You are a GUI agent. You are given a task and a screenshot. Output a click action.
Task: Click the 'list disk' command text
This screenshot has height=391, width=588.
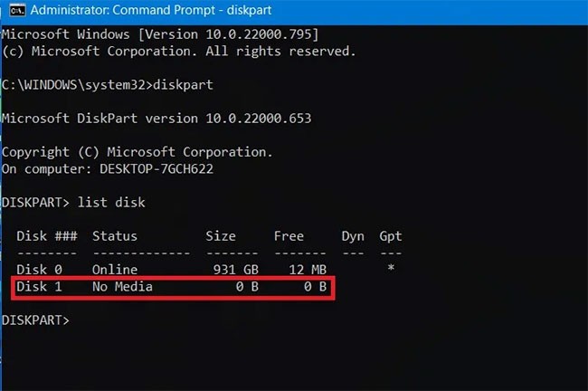[111, 202]
